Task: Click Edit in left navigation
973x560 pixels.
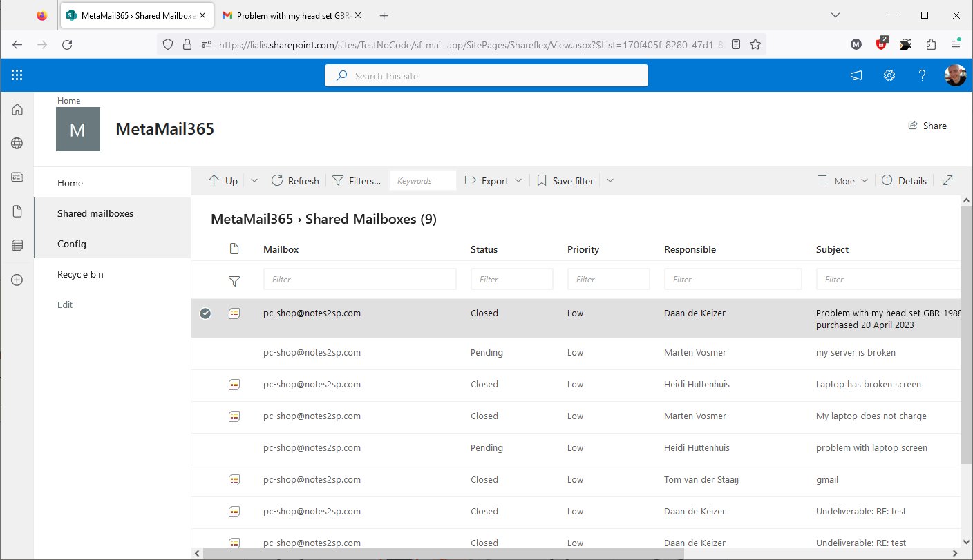Action: coord(65,305)
